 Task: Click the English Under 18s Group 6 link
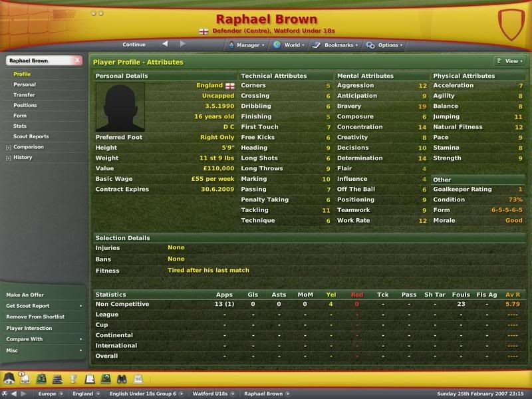pyautogui.click(x=143, y=394)
